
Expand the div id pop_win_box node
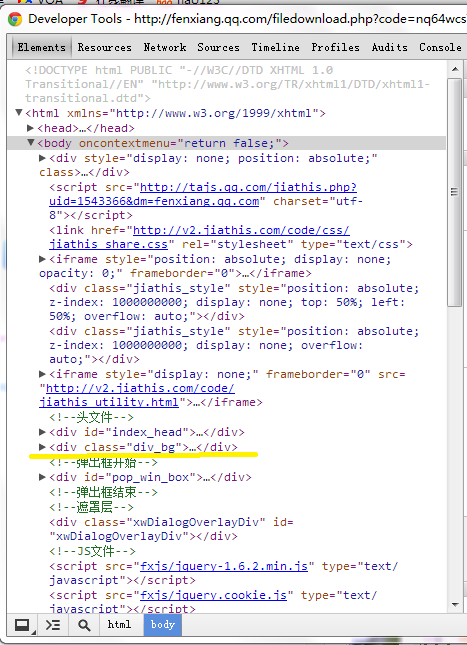(x=42, y=477)
